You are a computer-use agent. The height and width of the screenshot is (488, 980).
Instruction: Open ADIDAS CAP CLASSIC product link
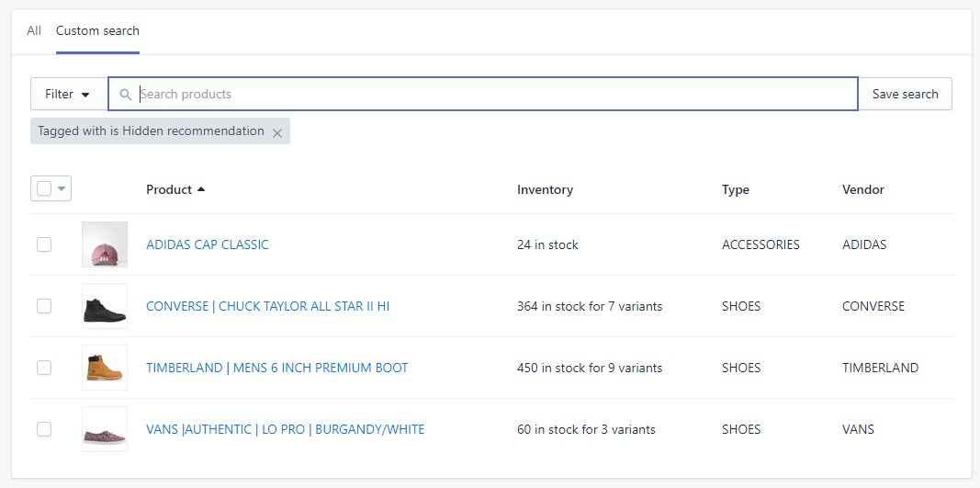pyautogui.click(x=208, y=244)
